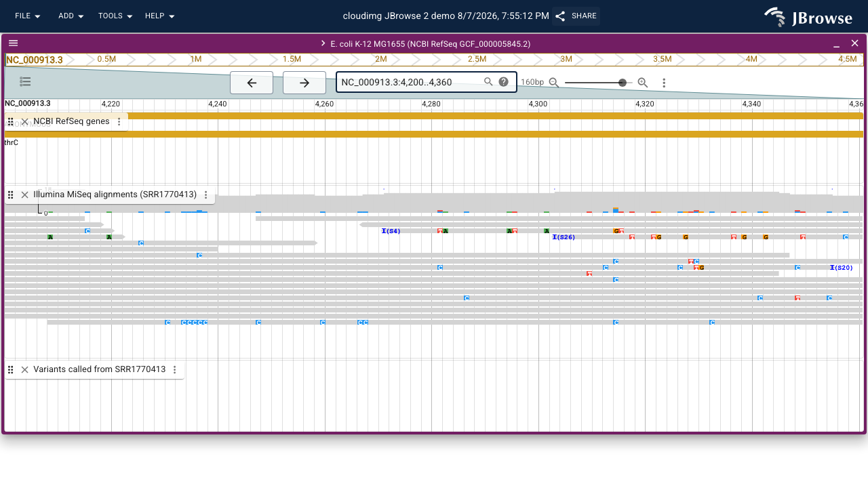The width and height of the screenshot is (868, 488).
Task: Click the NC_000913.3 overview refname label
Action: pos(35,60)
